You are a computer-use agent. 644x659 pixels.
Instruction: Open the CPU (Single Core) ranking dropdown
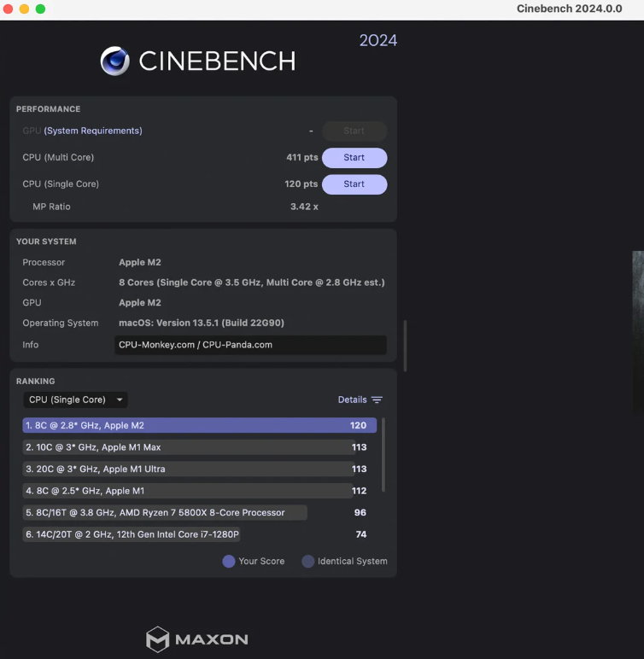point(75,399)
